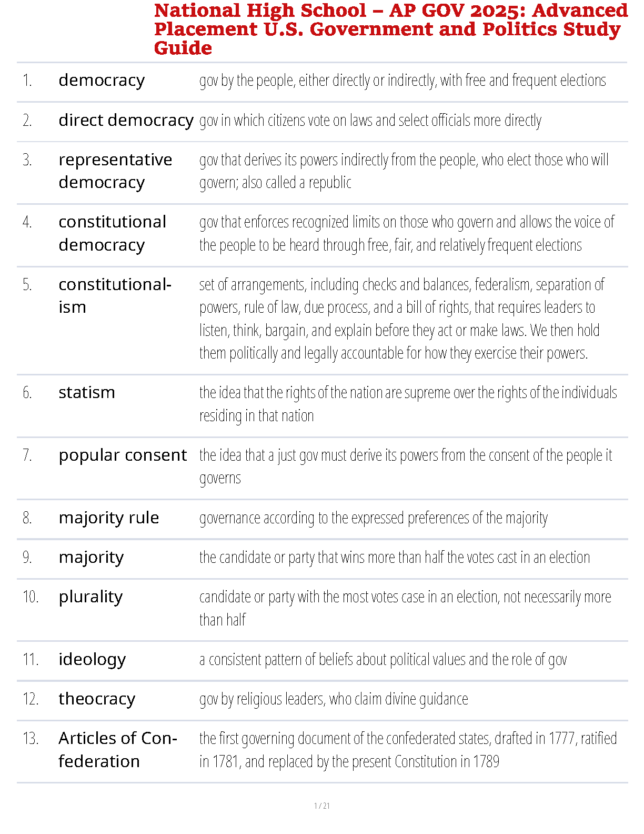Click the "constitutionalism" term

pos(115,295)
